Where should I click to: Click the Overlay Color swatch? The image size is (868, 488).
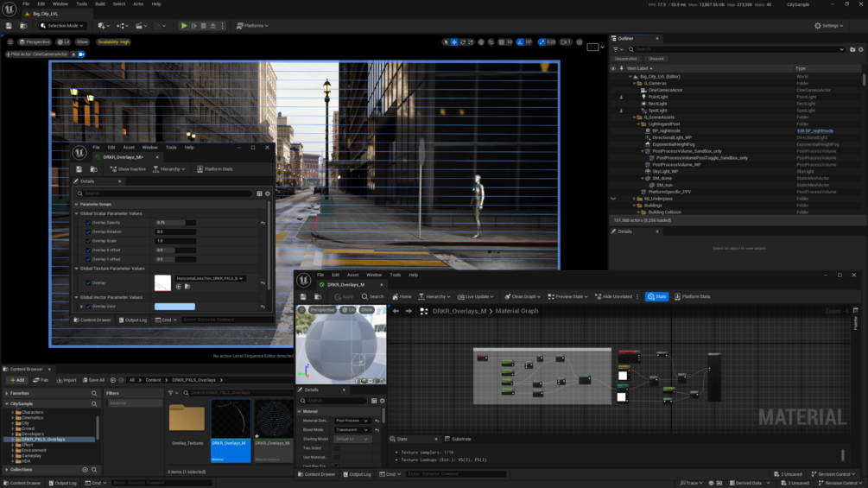click(x=174, y=307)
